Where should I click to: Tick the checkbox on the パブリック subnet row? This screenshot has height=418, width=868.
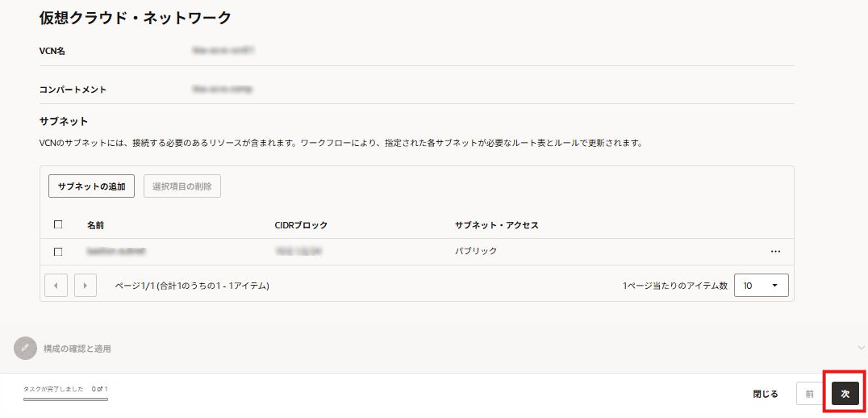click(57, 252)
